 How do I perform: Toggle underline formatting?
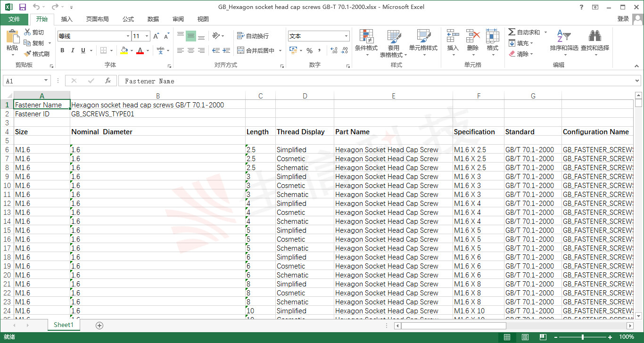(83, 50)
